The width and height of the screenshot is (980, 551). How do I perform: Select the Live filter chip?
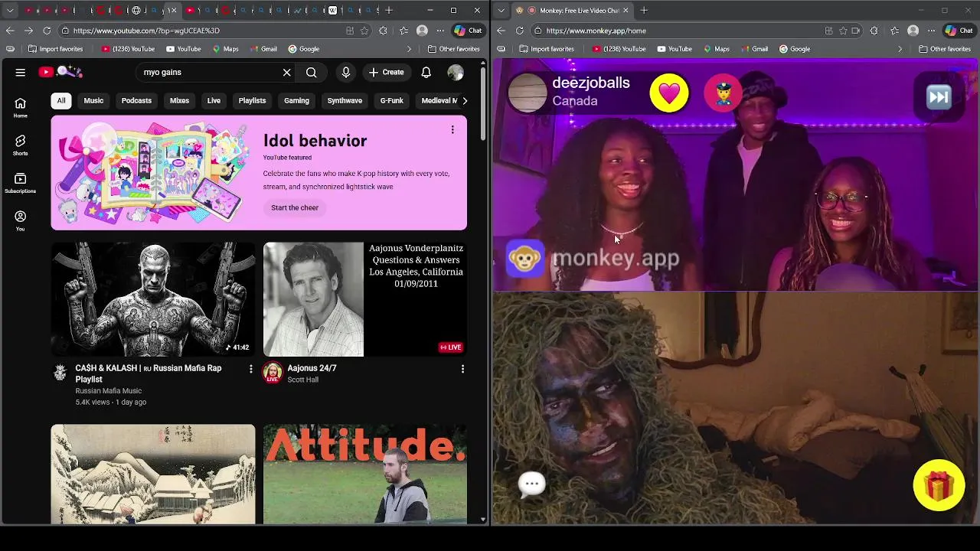(x=214, y=100)
